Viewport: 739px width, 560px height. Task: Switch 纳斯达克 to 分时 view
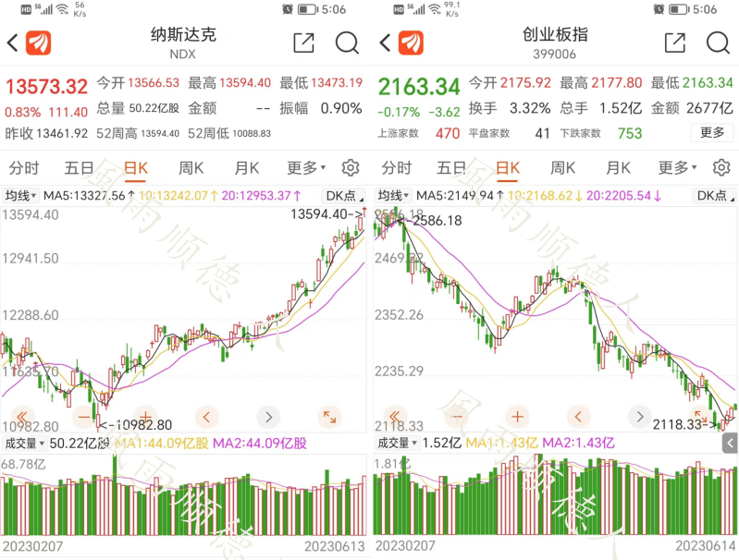23,167
